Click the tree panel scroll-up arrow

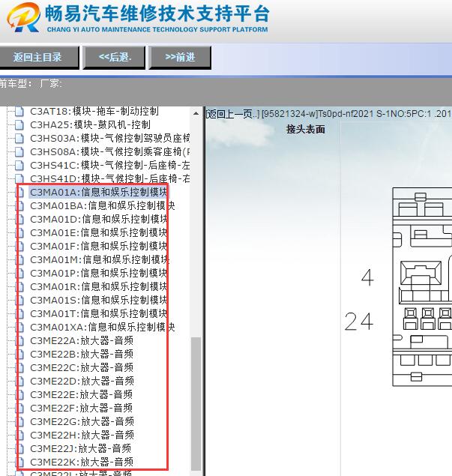[x=196, y=113]
